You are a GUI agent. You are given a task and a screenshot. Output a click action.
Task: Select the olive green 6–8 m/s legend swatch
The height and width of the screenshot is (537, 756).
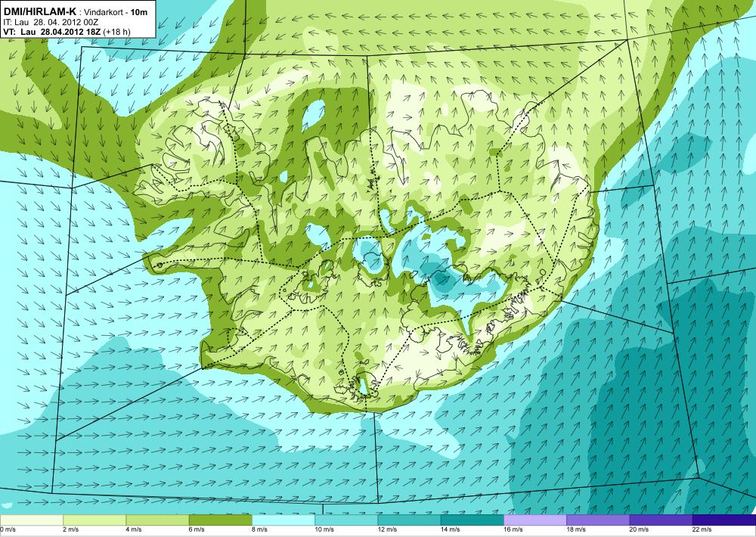point(220,520)
